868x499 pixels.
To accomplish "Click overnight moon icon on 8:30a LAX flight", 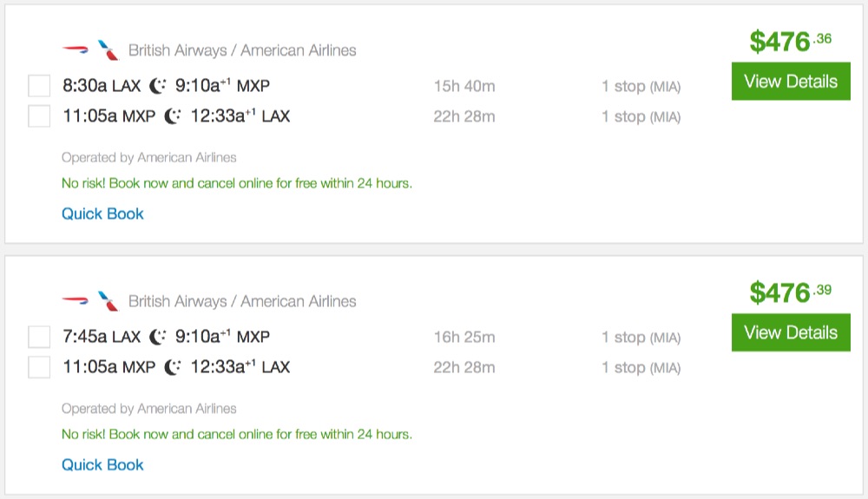I will 158,87.
